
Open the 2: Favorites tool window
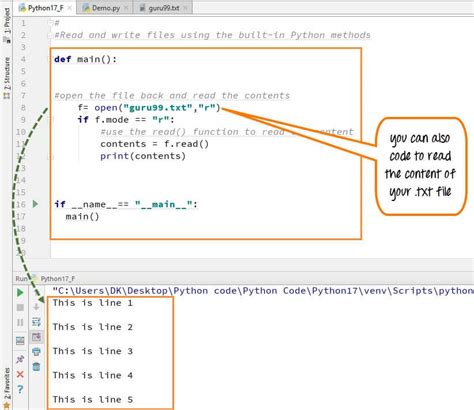(7, 387)
